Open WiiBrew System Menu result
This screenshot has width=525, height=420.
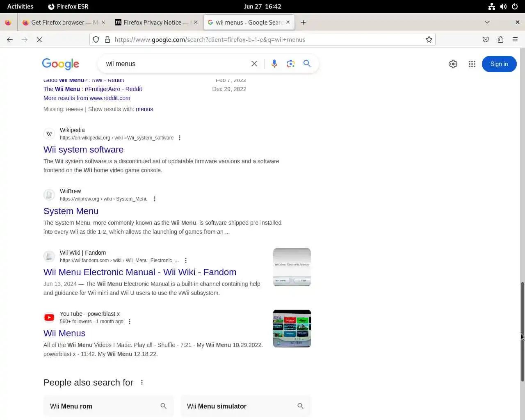71,211
